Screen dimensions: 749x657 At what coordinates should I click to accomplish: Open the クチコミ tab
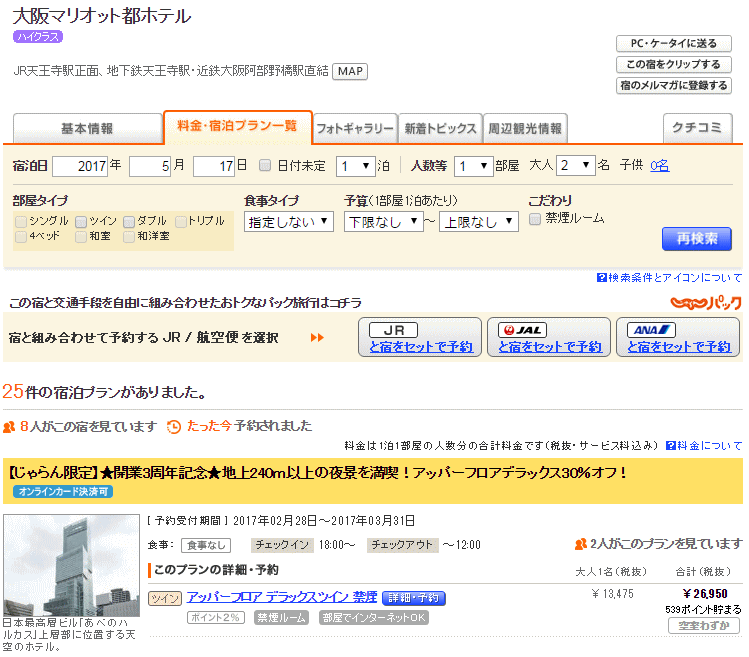697,128
